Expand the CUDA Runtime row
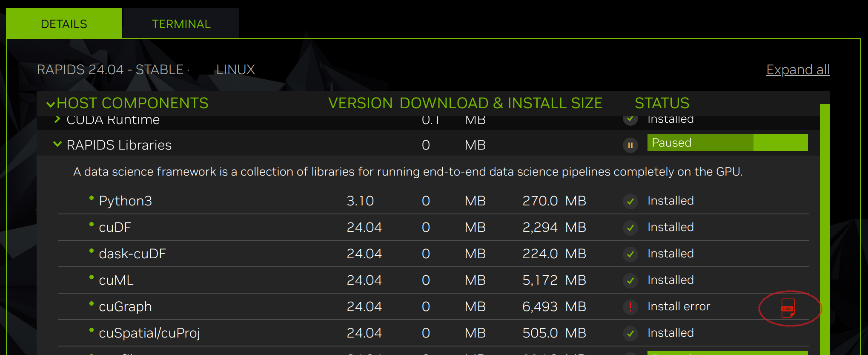Viewport: 868px width, 355px height. click(57, 120)
